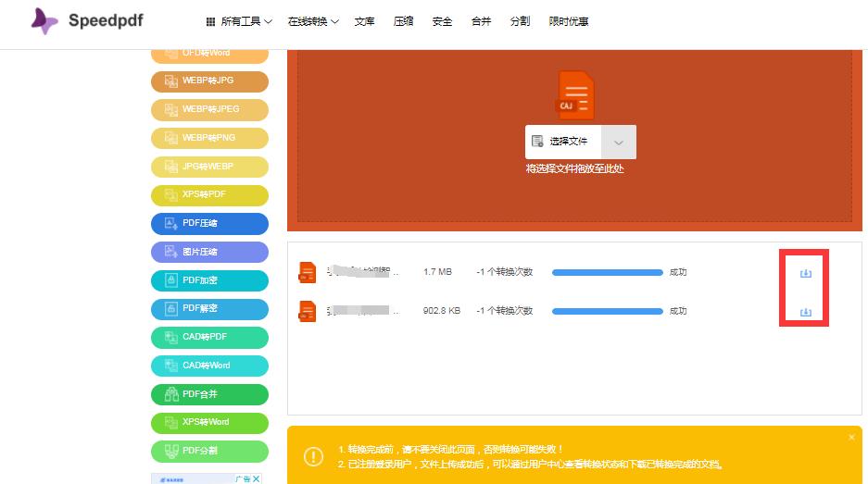Click the 902.8 KB file progress bar
Viewport: 868px width, 484px height.
point(608,311)
